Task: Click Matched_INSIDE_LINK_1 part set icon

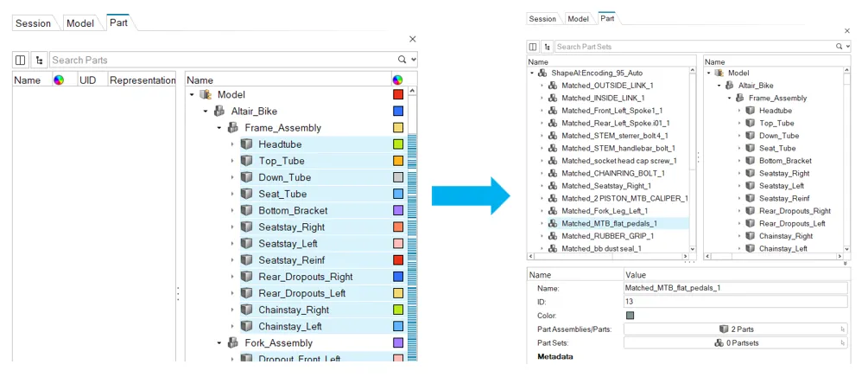Action: [x=553, y=98]
